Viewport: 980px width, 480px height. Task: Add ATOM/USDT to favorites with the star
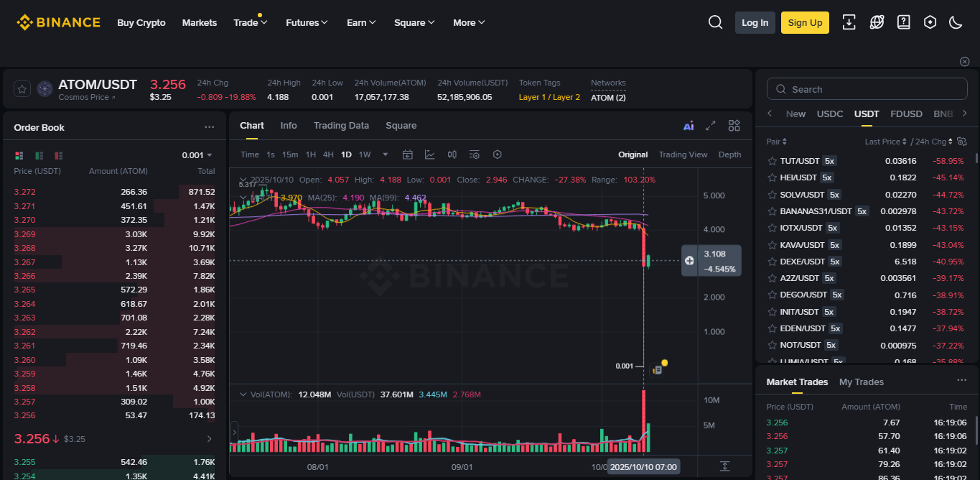point(22,89)
